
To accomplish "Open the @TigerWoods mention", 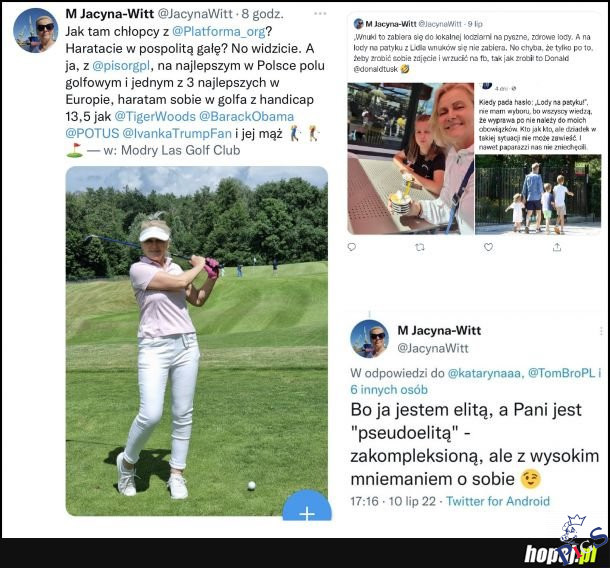I will click(x=155, y=116).
